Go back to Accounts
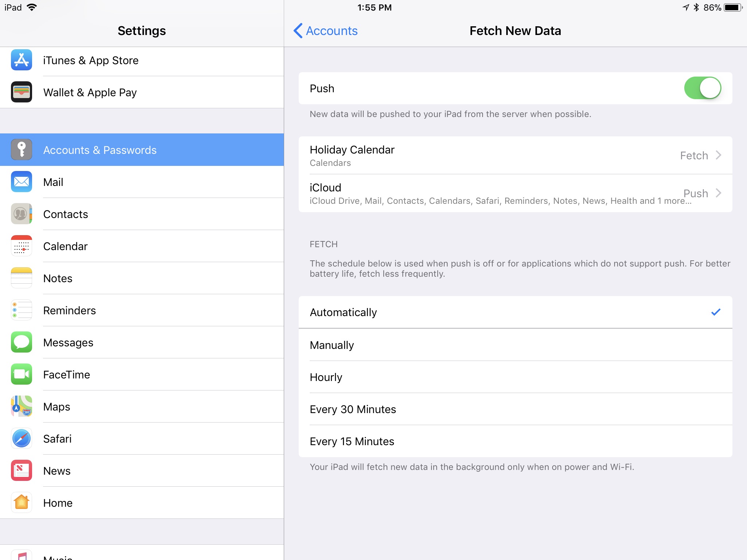 tap(325, 31)
